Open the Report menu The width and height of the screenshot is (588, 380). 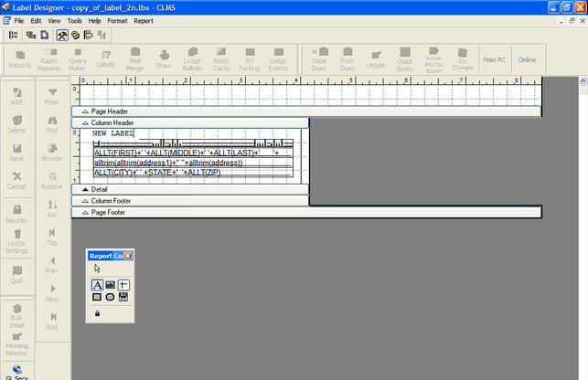[144, 20]
